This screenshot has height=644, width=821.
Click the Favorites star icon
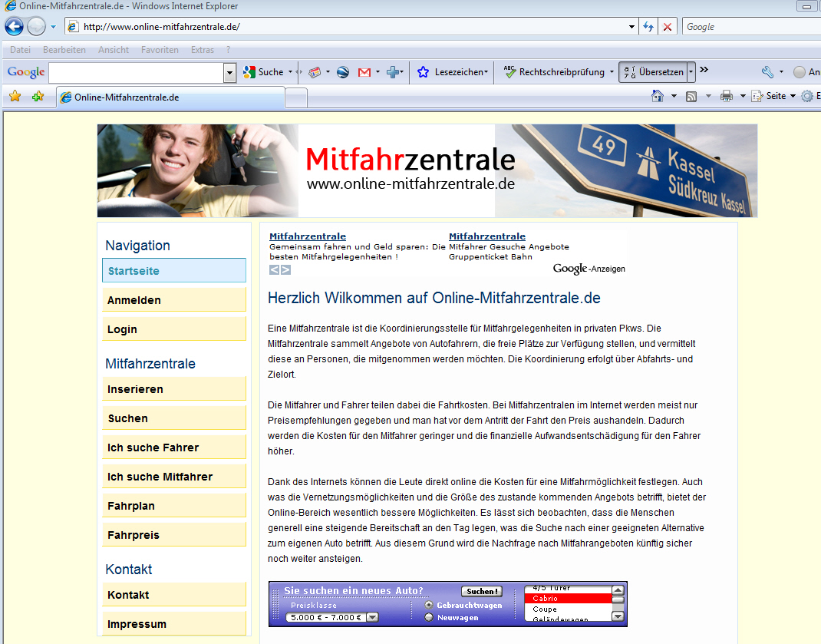[x=15, y=97]
